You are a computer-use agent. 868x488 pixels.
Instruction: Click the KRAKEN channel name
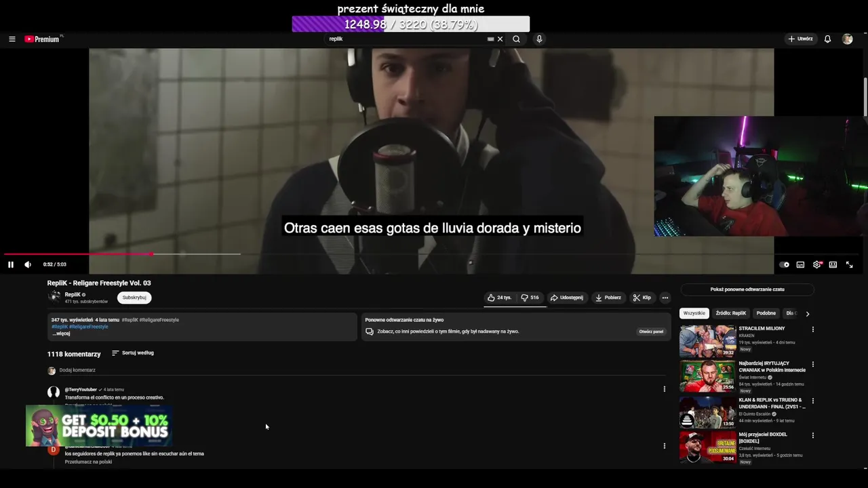click(747, 335)
